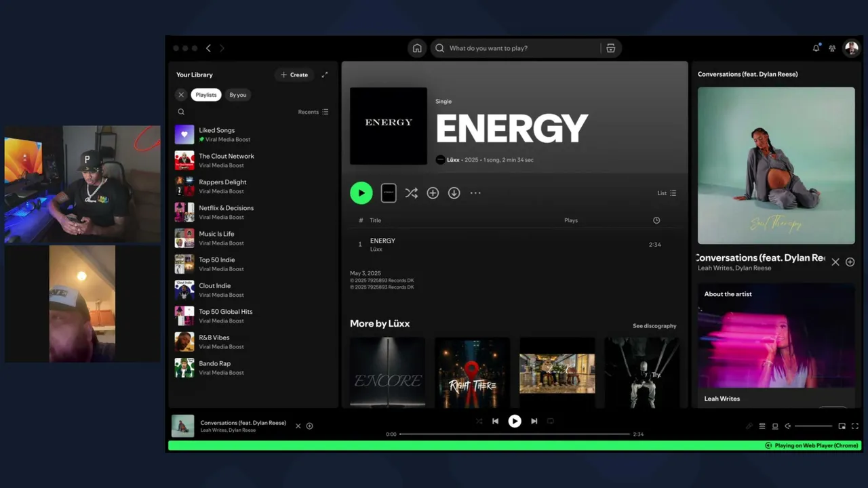Open the List view options menu

[667, 193]
